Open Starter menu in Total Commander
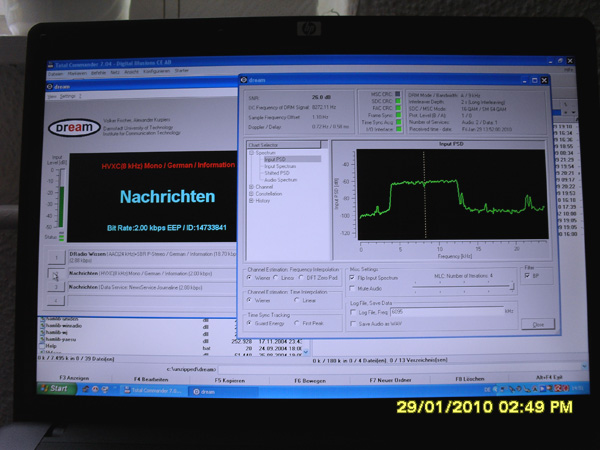This screenshot has width=600, height=450. coord(181,71)
